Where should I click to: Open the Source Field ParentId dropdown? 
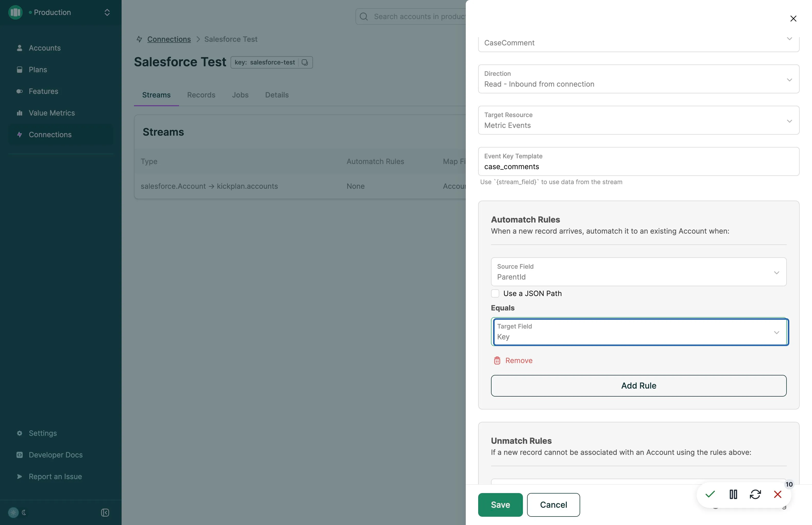tap(639, 272)
